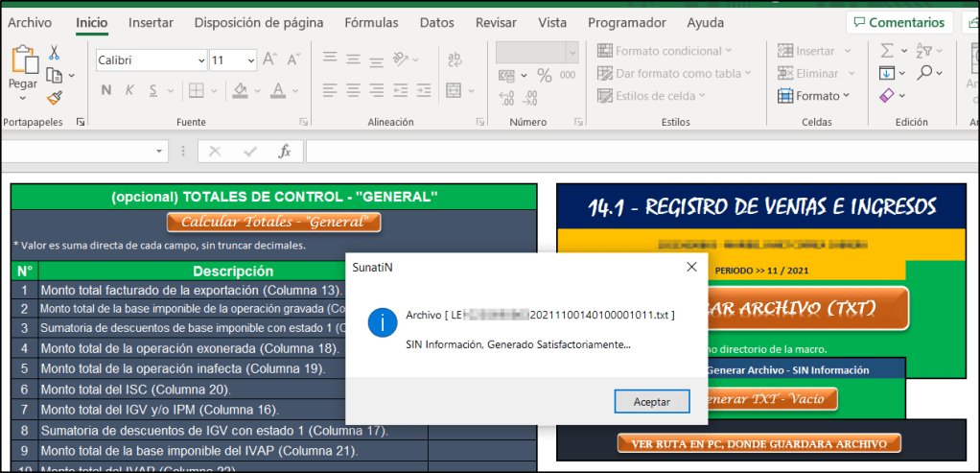980x473 pixels.
Task: Click the Sort and Filter icon
Action: coord(925,51)
